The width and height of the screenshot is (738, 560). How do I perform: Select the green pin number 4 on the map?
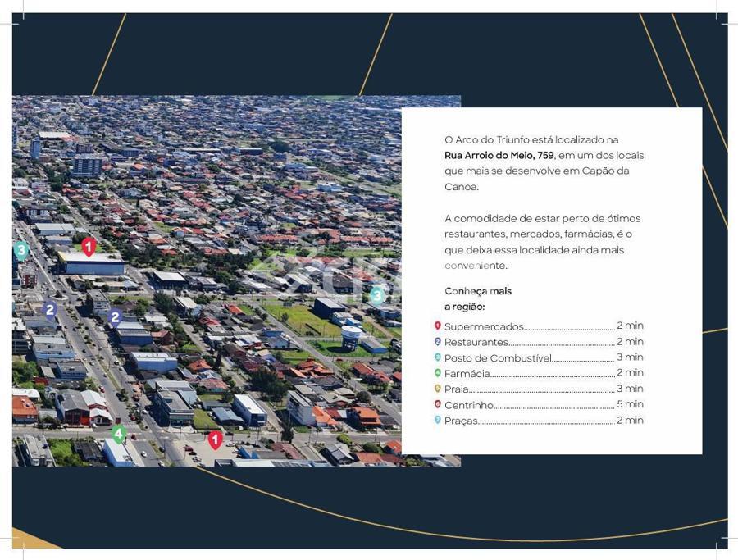coord(119,434)
